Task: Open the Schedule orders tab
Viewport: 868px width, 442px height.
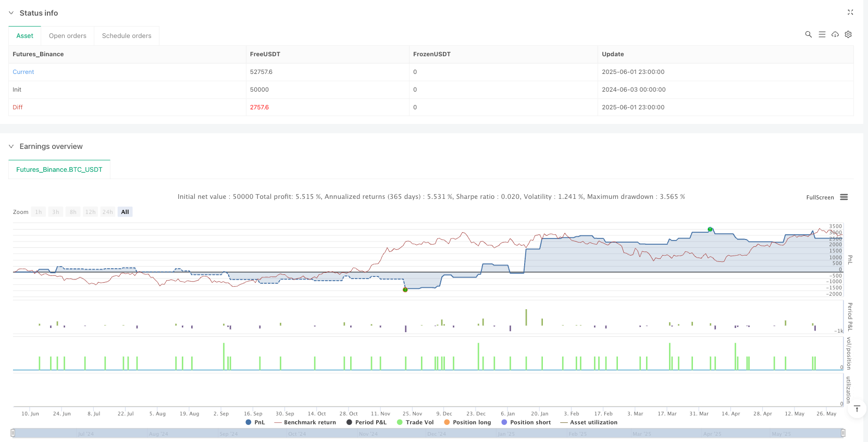Action: 127,36
